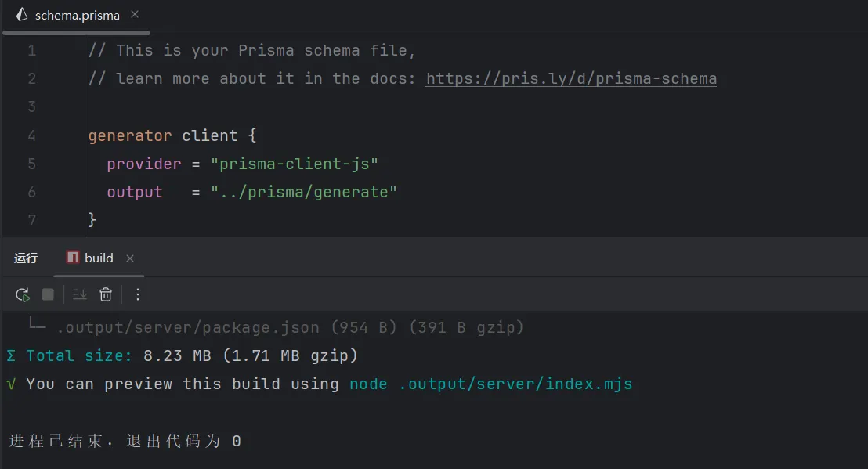The image size is (868, 469).
Task: Select the schema.prisma editor tab
Action: (x=77, y=16)
